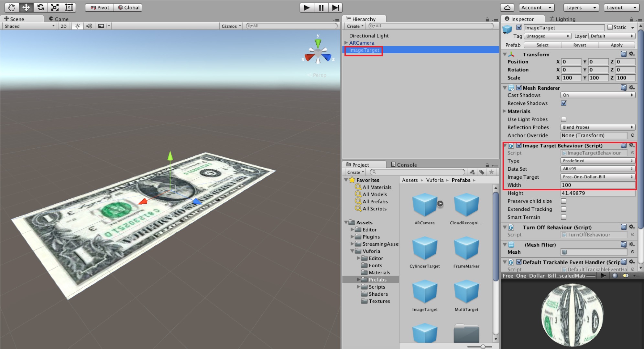Click Project search by type icon
Image resolution: width=644 pixels, height=349 pixels.
click(x=472, y=172)
